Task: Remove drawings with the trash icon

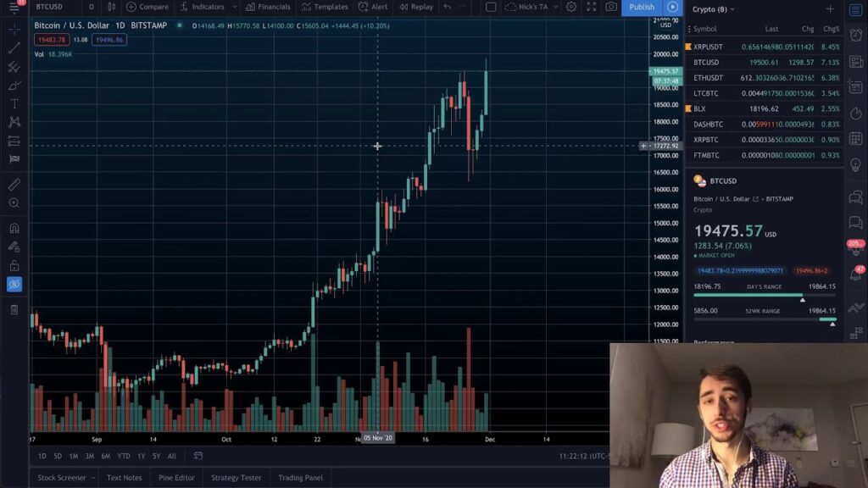Action: [x=14, y=309]
